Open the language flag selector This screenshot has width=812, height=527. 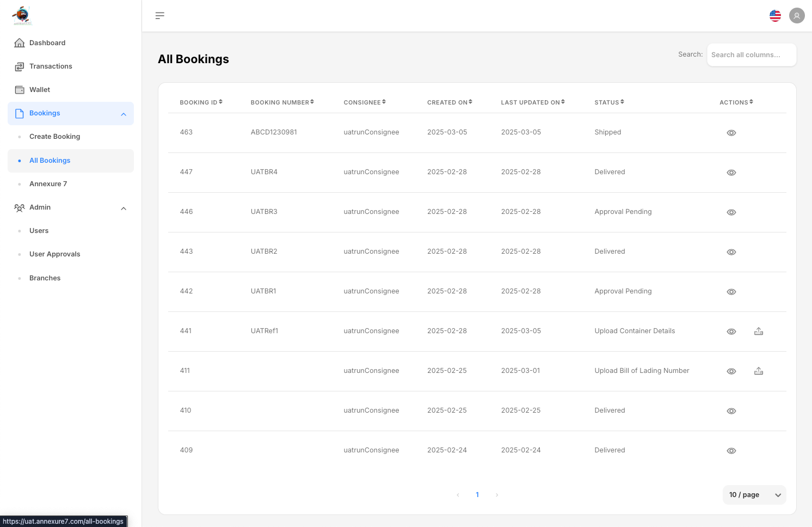pyautogui.click(x=775, y=16)
